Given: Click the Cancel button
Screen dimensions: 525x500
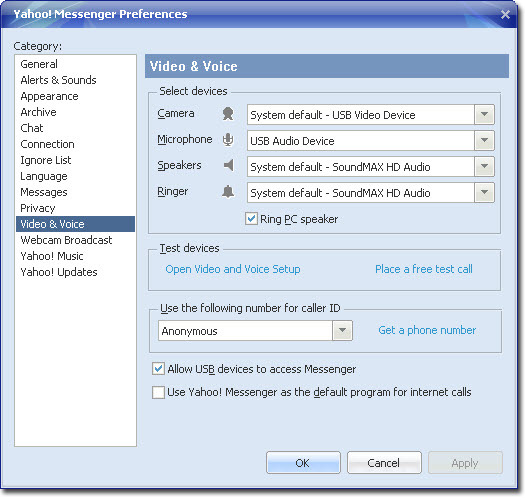Looking at the screenshot, I should (x=384, y=462).
